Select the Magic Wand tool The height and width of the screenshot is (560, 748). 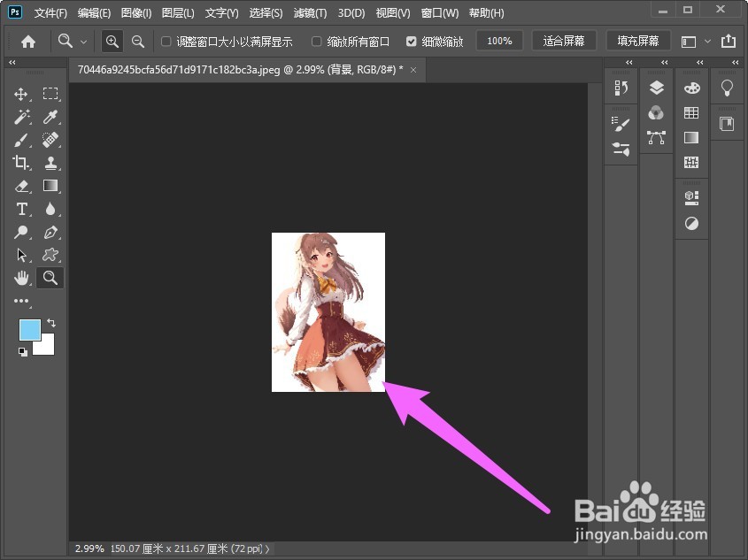[x=21, y=117]
